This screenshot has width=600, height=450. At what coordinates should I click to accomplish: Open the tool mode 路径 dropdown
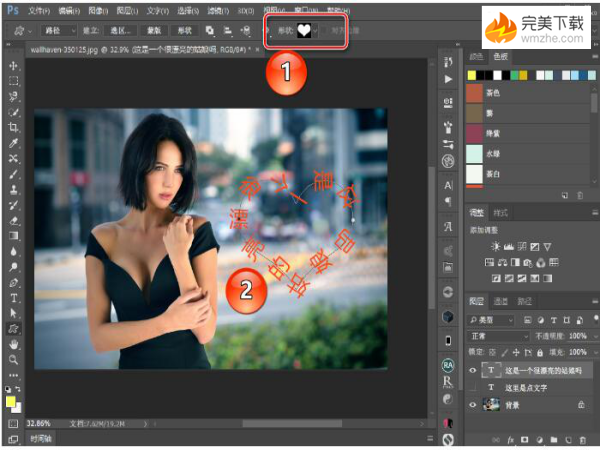point(59,31)
